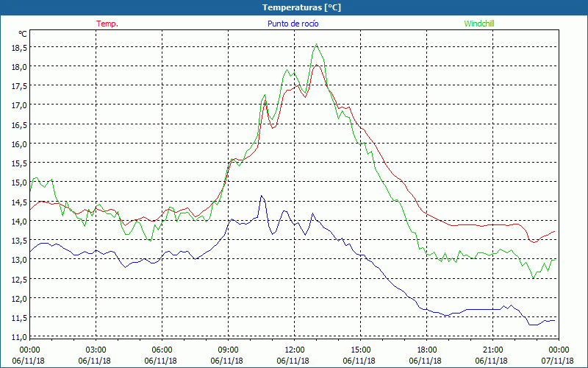Click the 17,5 y-axis value
Screen dimensions: 588x368
[19, 86]
